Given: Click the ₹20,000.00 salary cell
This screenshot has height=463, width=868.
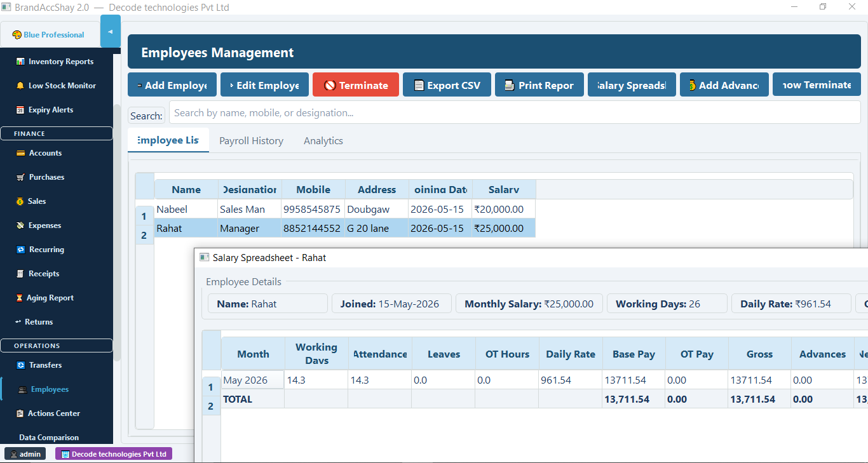Looking at the screenshot, I should (x=504, y=209).
